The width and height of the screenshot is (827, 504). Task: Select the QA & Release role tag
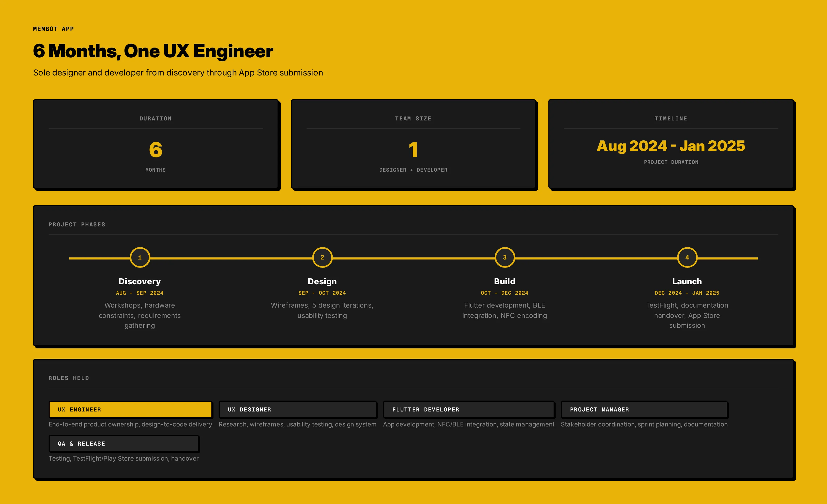tap(124, 444)
